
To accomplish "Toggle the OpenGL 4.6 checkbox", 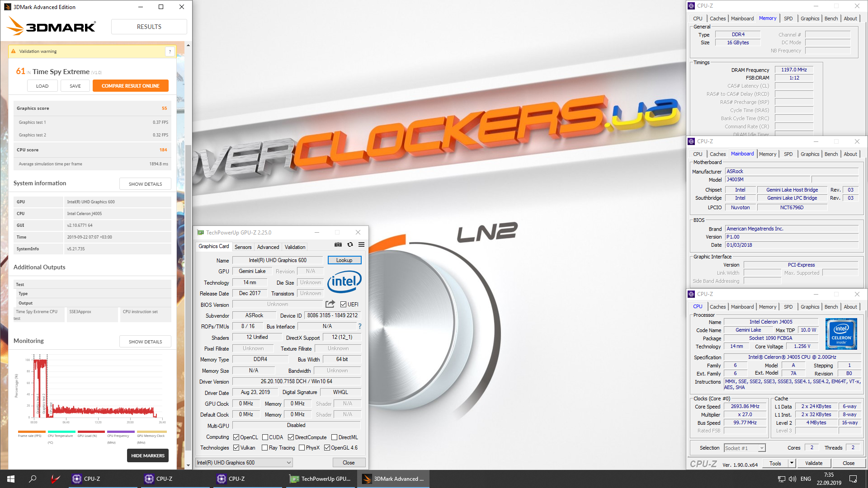I will click(327, 448).
